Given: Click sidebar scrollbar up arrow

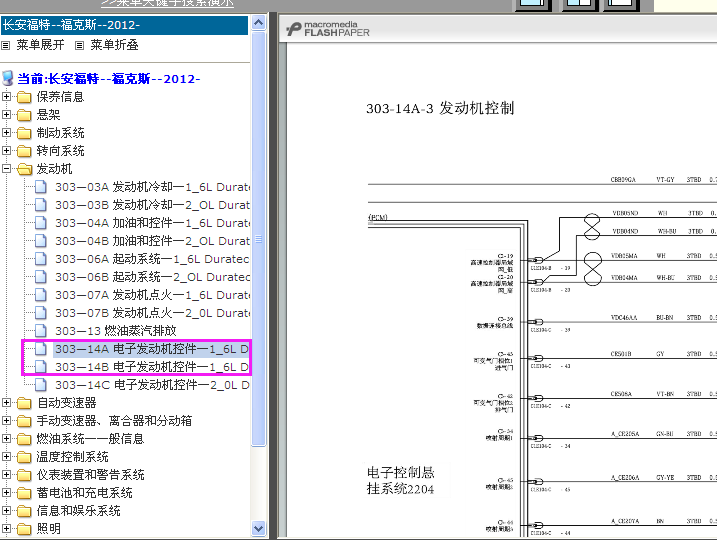Looking at the screenshot, I should [258, 23].
